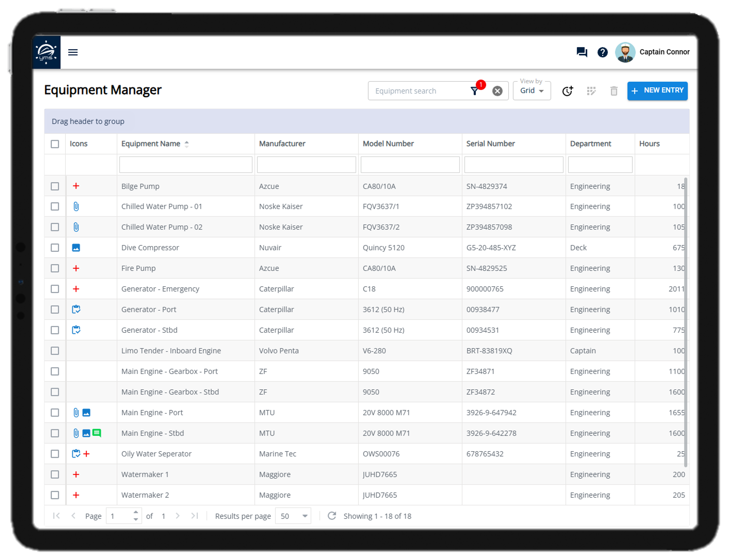Check the Fire Pump row checkbox
The image size is (729, 560).
(x=55, y=269)
